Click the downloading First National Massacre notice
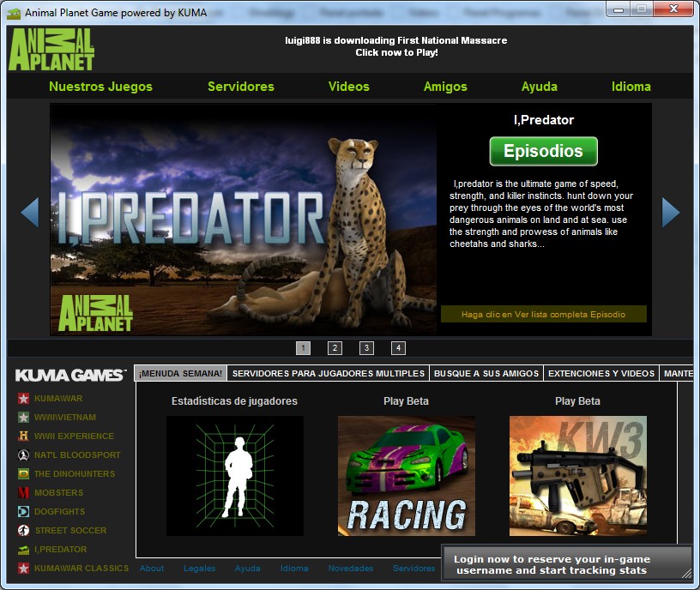Viewport: 700px width, 590px height. point(396,46)
